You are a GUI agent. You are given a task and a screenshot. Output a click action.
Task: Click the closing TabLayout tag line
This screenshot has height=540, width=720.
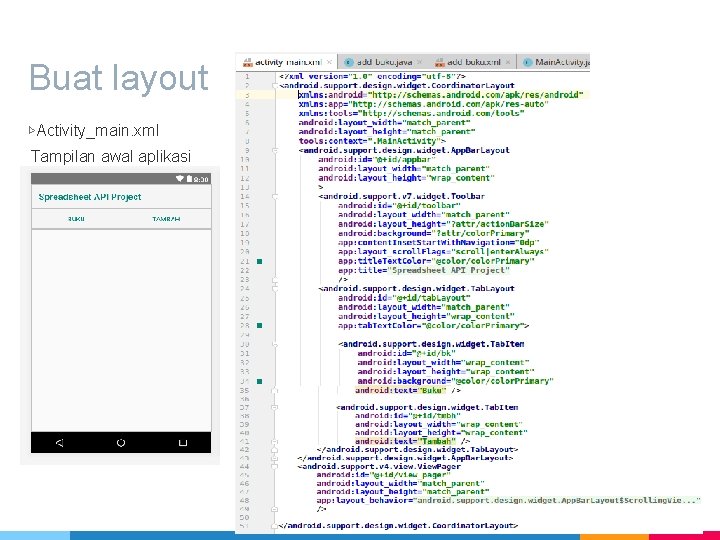[417, 450]
